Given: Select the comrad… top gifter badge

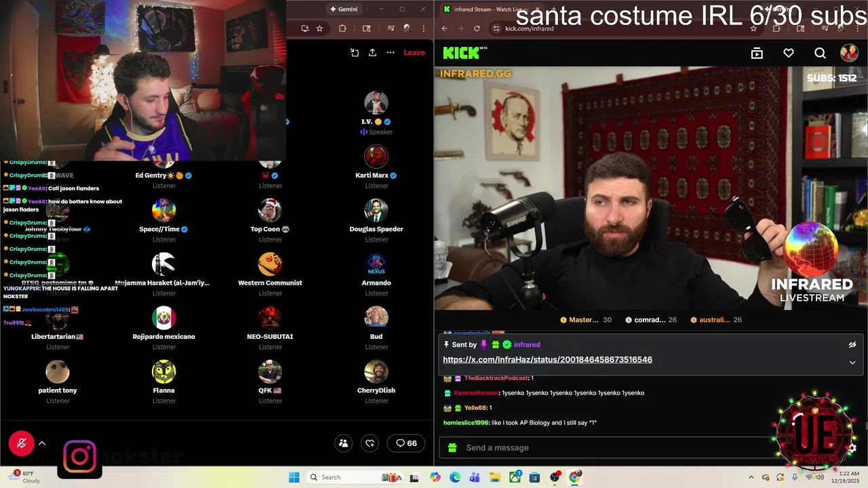Looking at the screenshot, I should [x=651, y=320].
